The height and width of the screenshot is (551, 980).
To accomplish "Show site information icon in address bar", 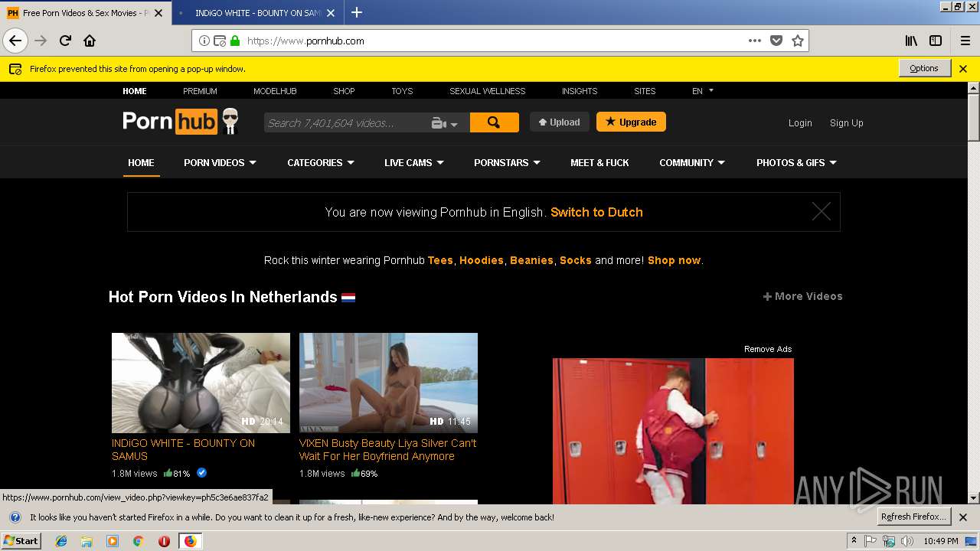I will click(204, 41).
